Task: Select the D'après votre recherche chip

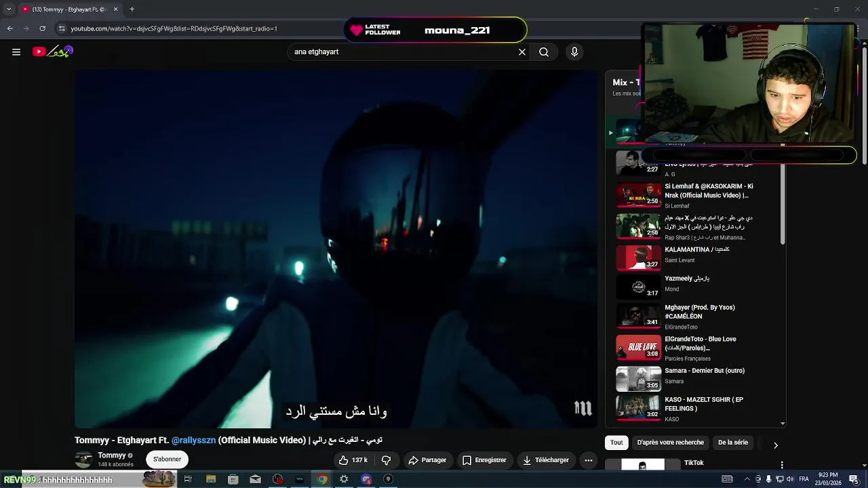Action: coord(670,443)
